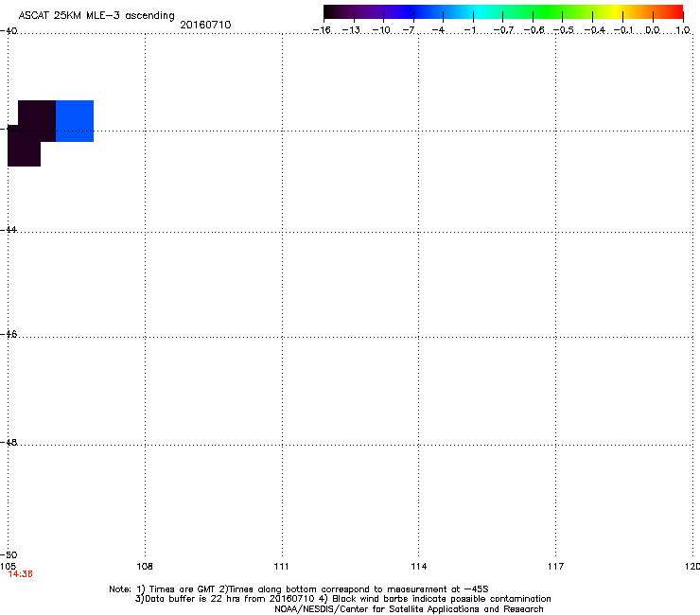
Task: Click the "-10" label on the color scale
Action: 381,30
